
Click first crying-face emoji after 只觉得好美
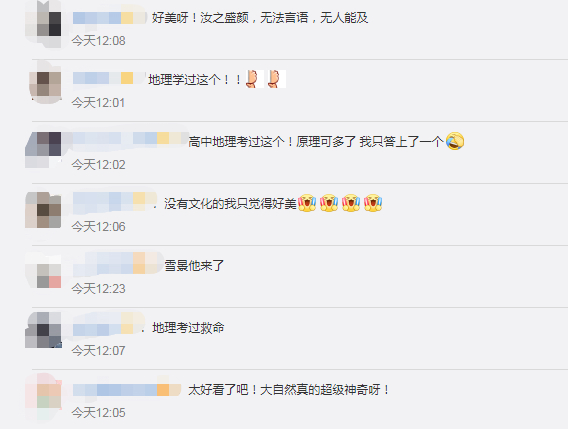pyautogui.click(x=307, y=203)
